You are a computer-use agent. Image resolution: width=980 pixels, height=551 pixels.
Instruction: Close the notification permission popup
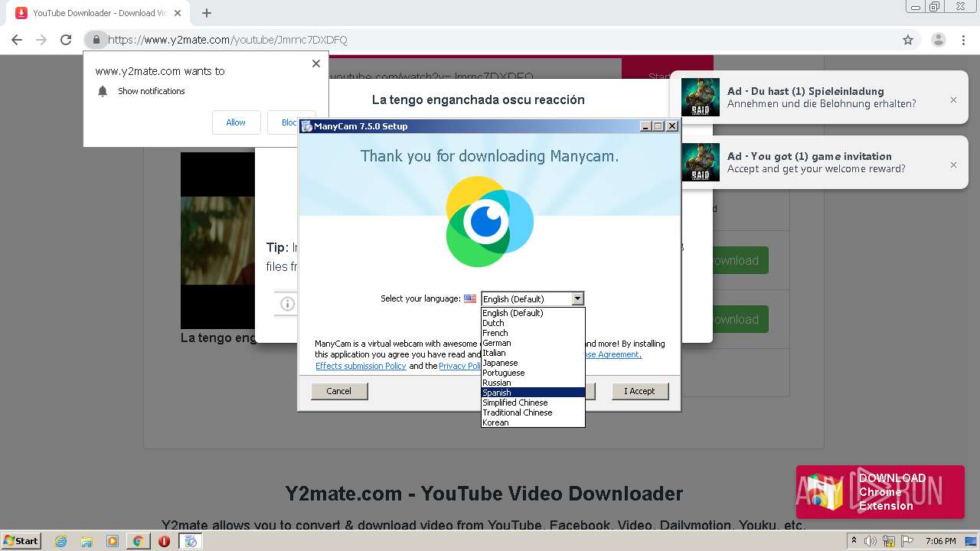pyautogui.click(x=316, y=64)
